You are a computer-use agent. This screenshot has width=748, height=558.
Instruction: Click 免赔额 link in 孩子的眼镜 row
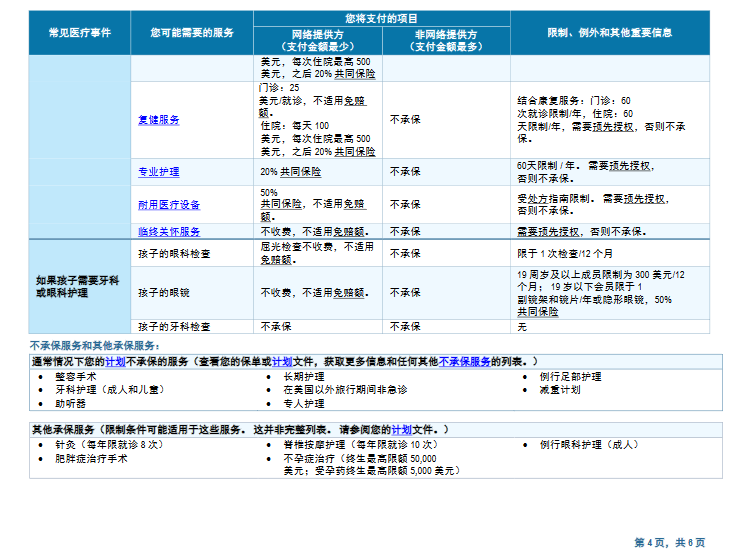tap(348, 293)
